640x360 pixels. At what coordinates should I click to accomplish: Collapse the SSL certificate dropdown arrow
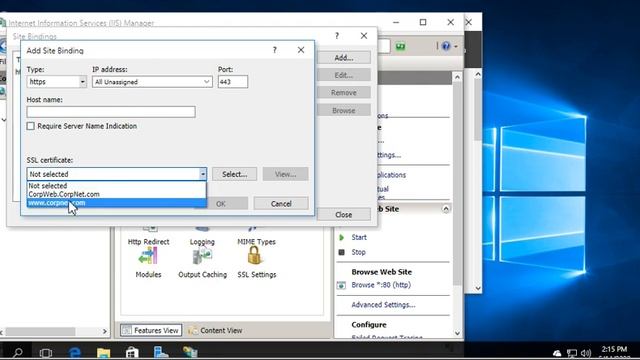click(203, 174)
